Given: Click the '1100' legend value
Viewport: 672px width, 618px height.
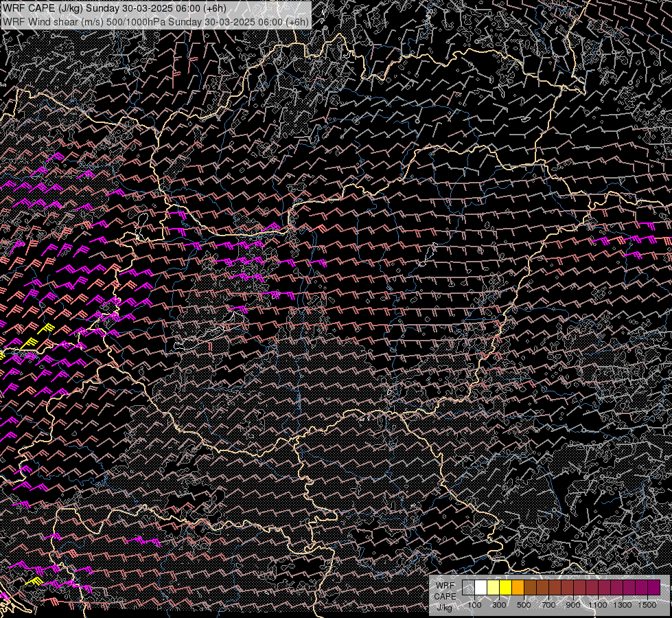Looking at the screenshot, I should [598, 605].
